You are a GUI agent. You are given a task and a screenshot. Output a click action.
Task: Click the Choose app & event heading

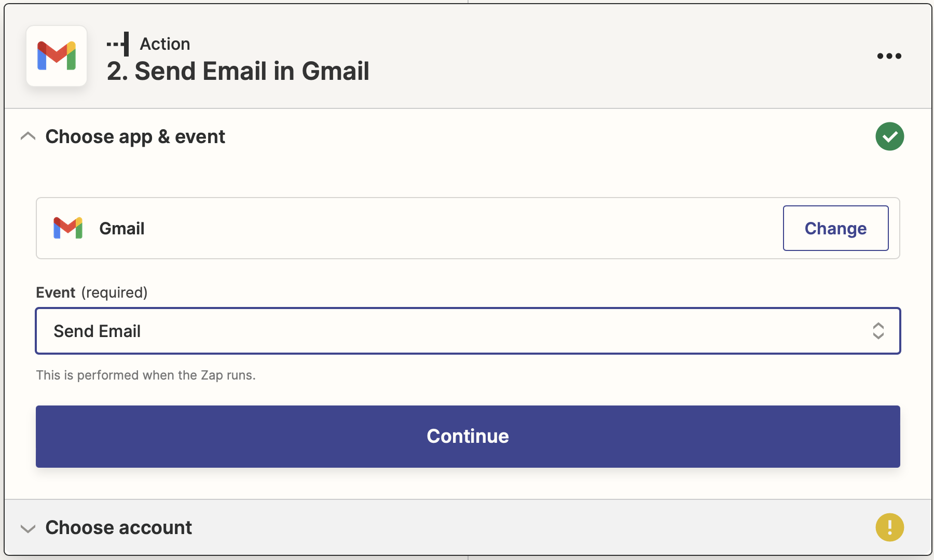(135, 136)
